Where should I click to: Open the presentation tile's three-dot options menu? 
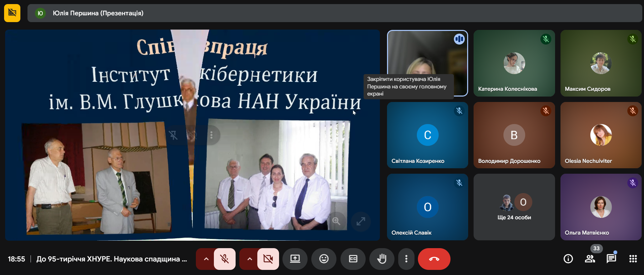[211, 135]
